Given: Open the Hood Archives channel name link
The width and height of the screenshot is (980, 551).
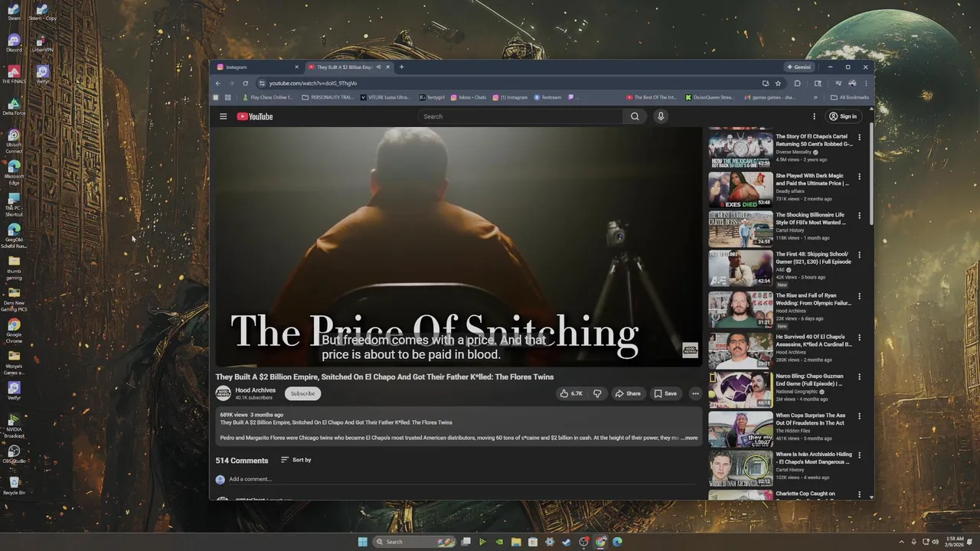Looking at the screenshot, I should click(x=255, y=390).
